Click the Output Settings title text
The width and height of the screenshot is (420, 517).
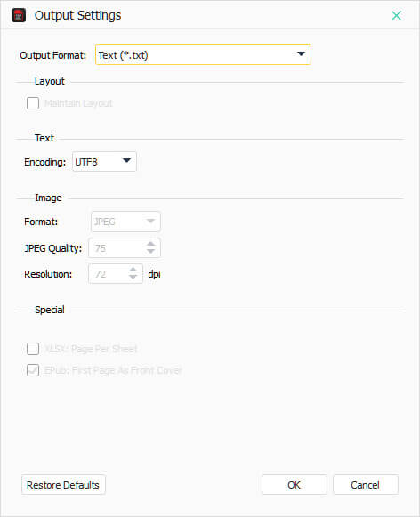coord(77,15)
